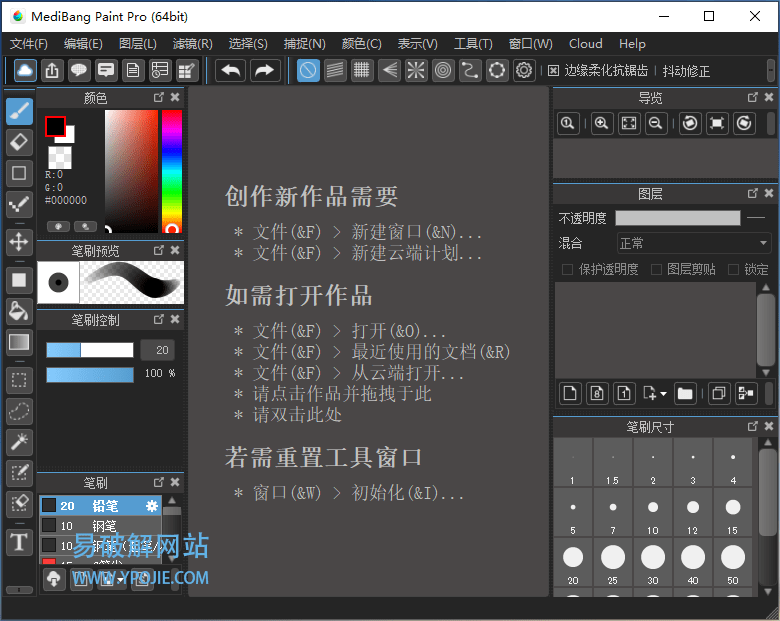This screenshot has width=780, height=621.
Task: Choose brush size 1.5 preset
Action: tap(613, 462)
